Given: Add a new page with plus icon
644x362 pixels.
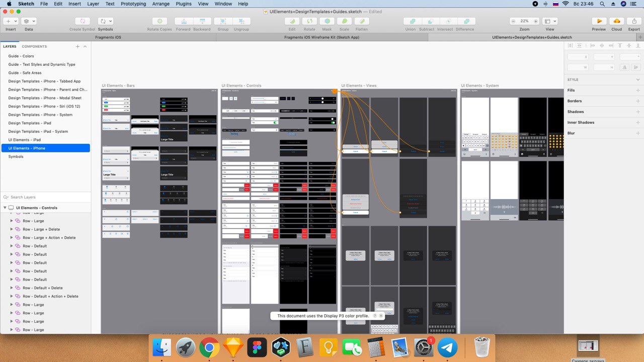Looking at the screenshot, I should (77, 46).
